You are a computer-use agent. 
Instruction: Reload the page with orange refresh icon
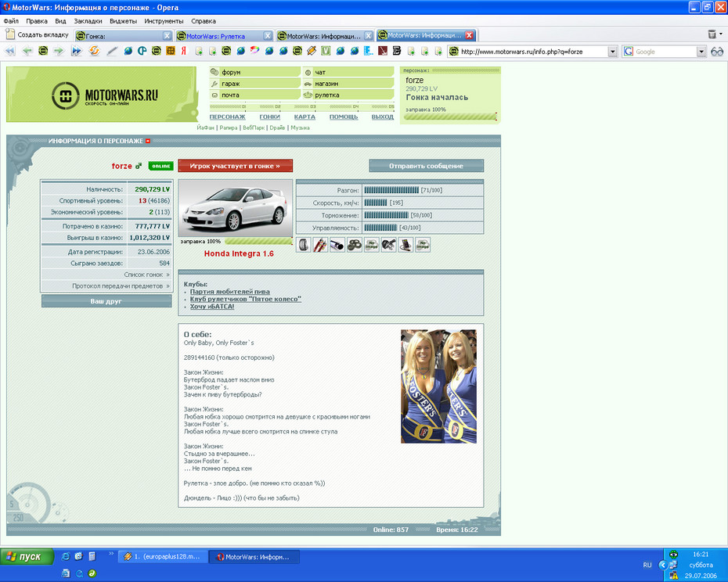click(94, 51)
